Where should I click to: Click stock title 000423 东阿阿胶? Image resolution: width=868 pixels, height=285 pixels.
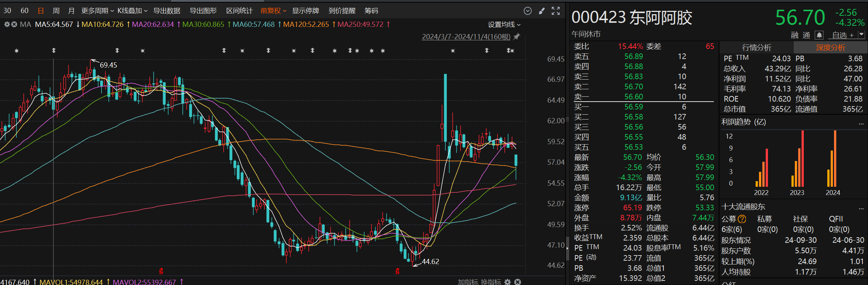632,18
